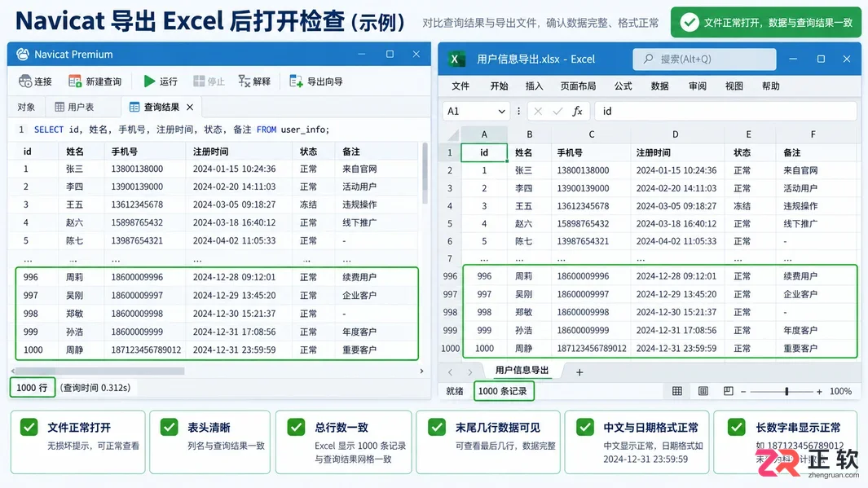Click 解释 in Navicat toolbar
The height and width of the screenshot is (488, 868).
[254, 81]
